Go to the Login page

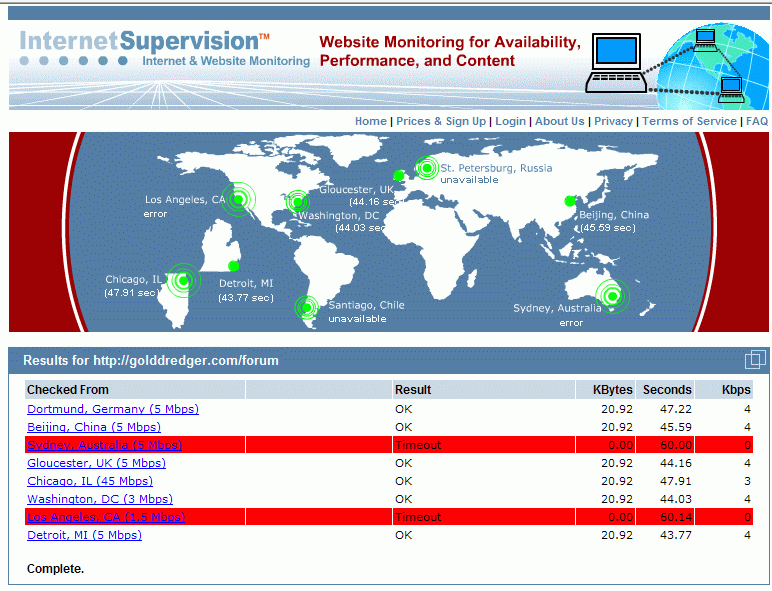point(510,121)
